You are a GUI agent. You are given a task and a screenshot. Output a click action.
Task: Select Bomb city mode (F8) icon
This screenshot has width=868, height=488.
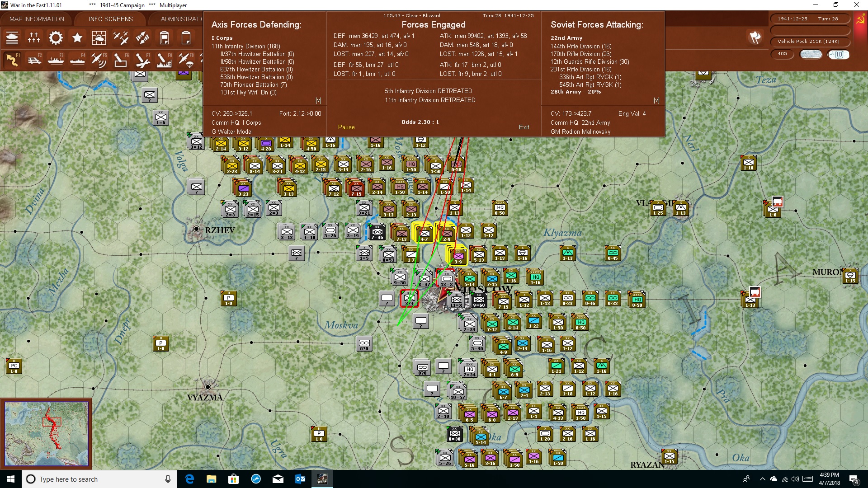tap(164, 60)
